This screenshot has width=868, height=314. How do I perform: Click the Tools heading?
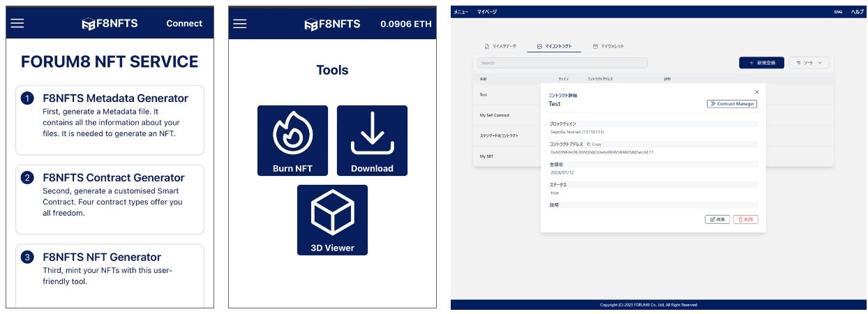(332, 70)
